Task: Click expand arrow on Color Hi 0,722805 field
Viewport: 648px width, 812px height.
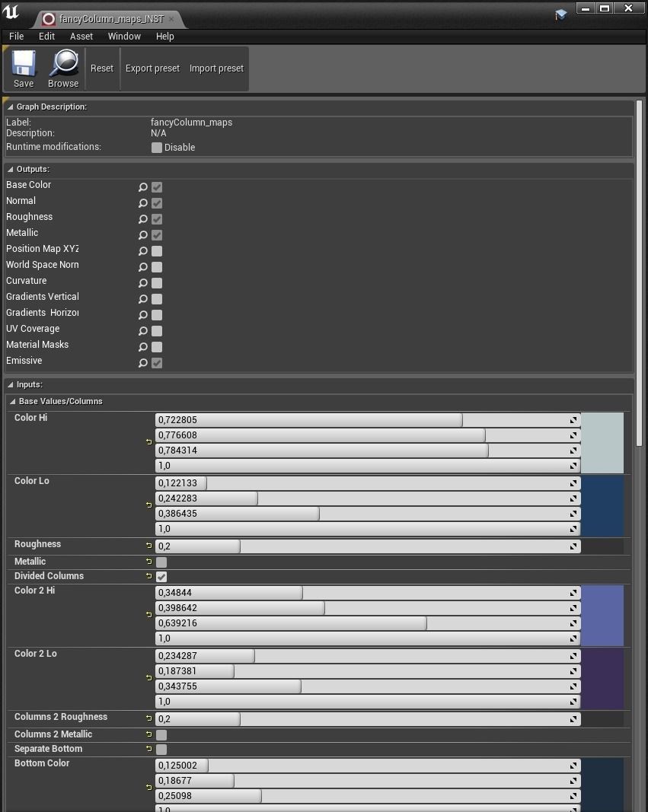Action: tap(573, 420)
